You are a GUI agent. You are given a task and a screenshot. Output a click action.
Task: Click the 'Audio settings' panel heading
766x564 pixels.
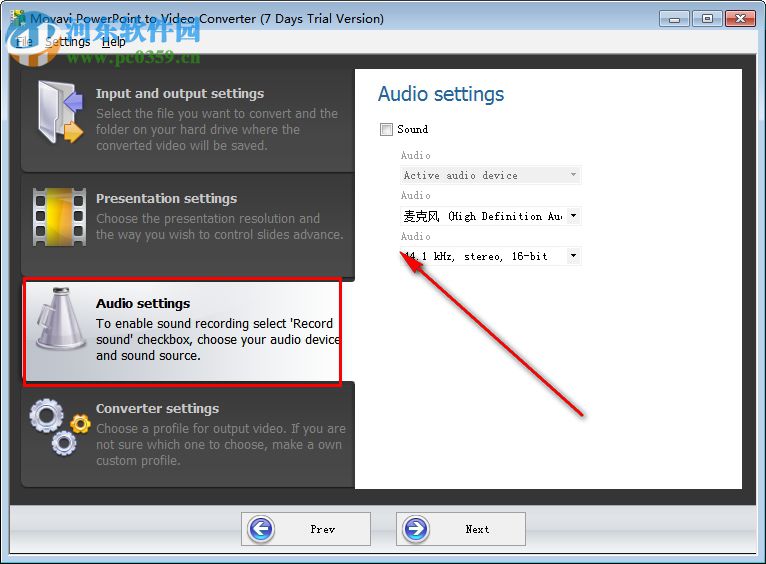click(441, 94)
